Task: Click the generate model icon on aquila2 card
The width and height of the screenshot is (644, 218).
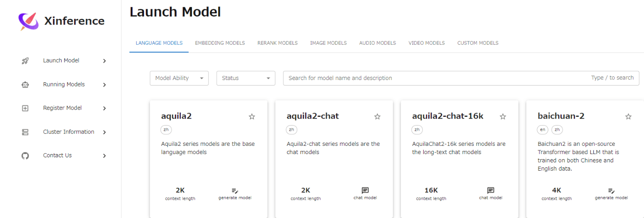Action: click(x=235, y=190)
